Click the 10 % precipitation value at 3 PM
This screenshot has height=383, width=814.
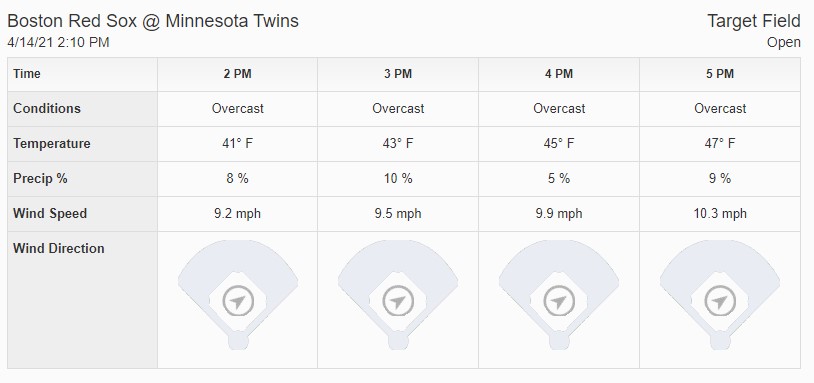(x=398, y=179)
